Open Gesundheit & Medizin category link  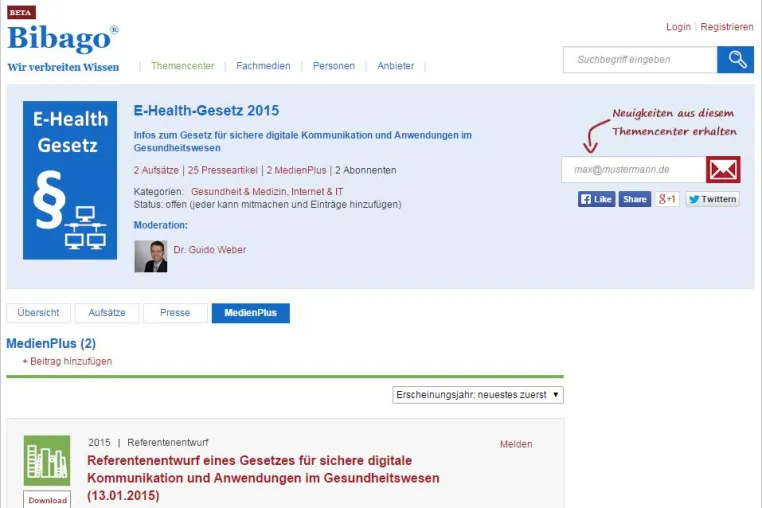pos(239,192)
